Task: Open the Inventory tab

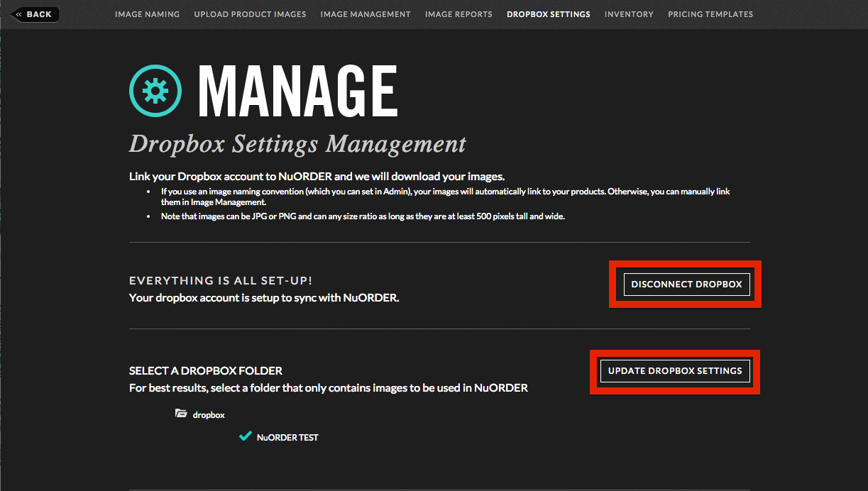Action: [x=629, y=14]
